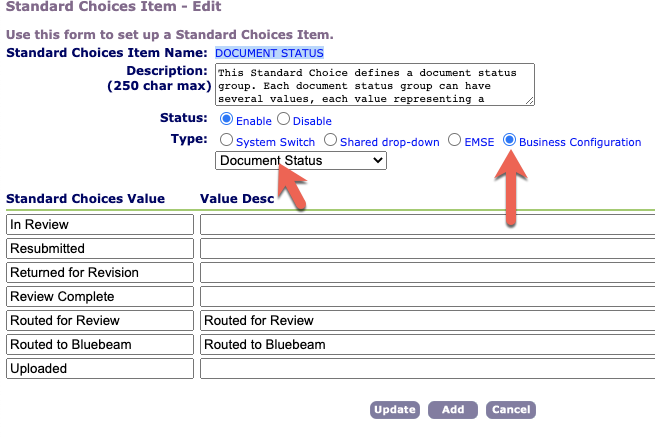Screen dimensions: 655x437
Task: Select the Disable status radio button
Action: point(283,120)
